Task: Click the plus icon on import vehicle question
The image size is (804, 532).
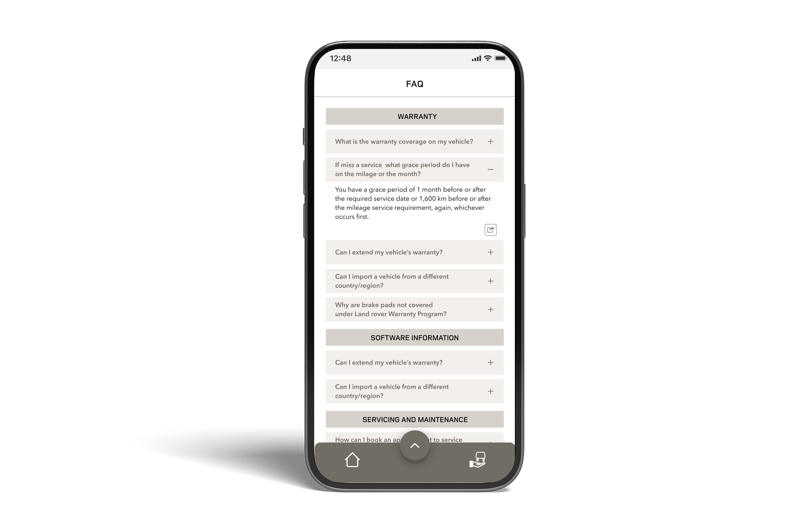Action: coord(490,280)
